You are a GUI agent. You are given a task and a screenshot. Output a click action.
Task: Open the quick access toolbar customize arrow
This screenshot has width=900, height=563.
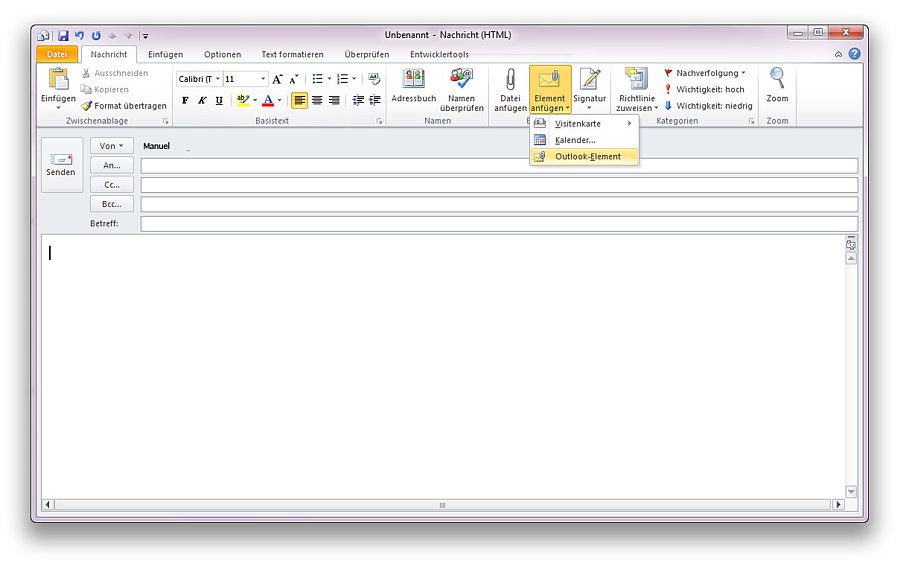point(145,36)
